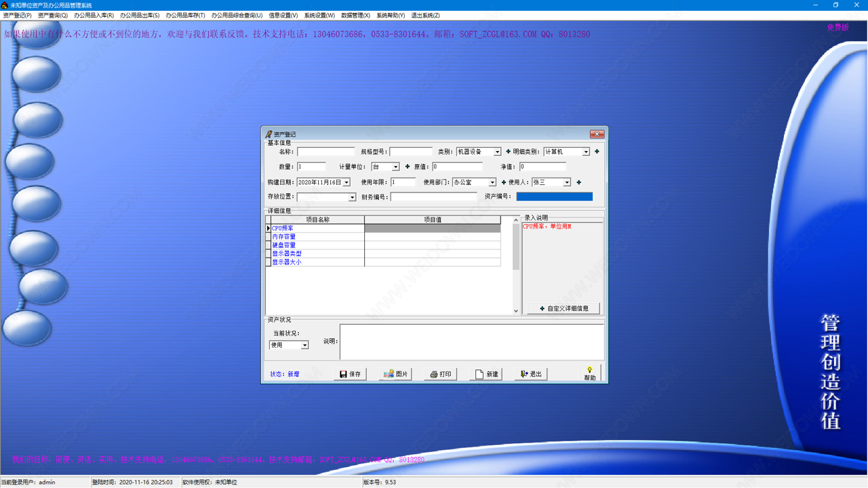Click the 状态: 新增 label
The image size is (868, 488).
tap(285, 374)
